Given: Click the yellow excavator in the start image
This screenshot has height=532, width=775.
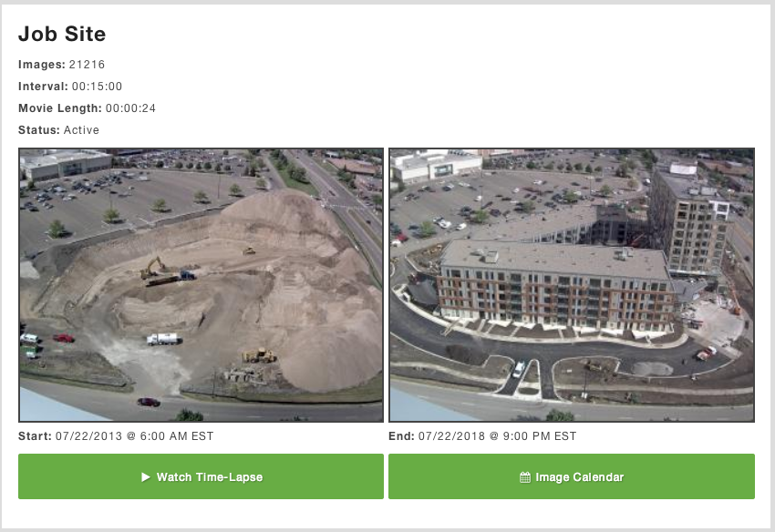Looking at the screenshot, I should tap(153, 267).
